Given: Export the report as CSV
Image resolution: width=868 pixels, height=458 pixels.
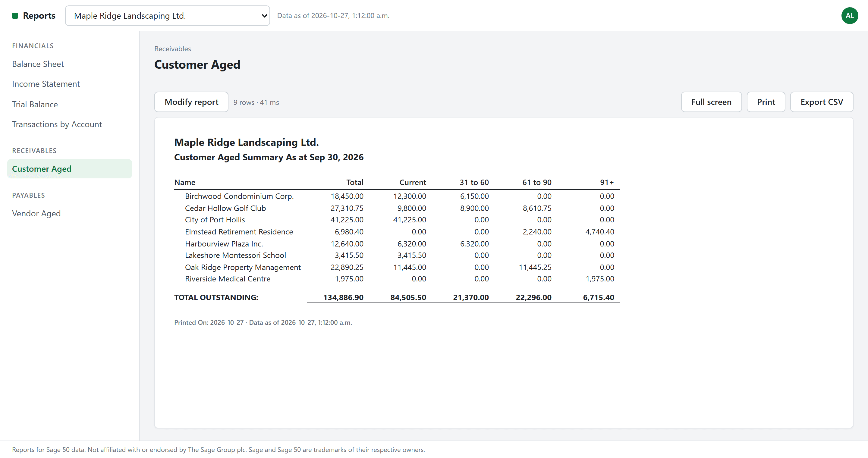Looking at the screenshot, I should point(822,102).
